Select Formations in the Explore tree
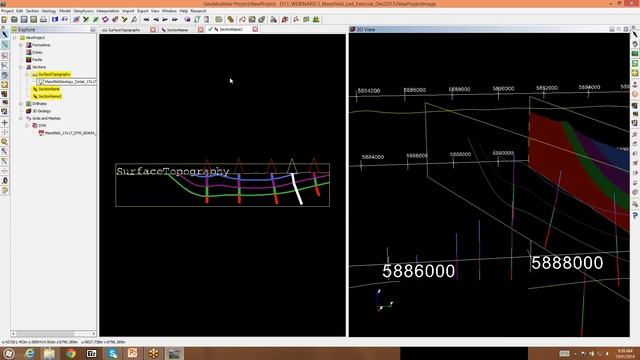The height and width of the screenshot is (360, 640). 41,45
